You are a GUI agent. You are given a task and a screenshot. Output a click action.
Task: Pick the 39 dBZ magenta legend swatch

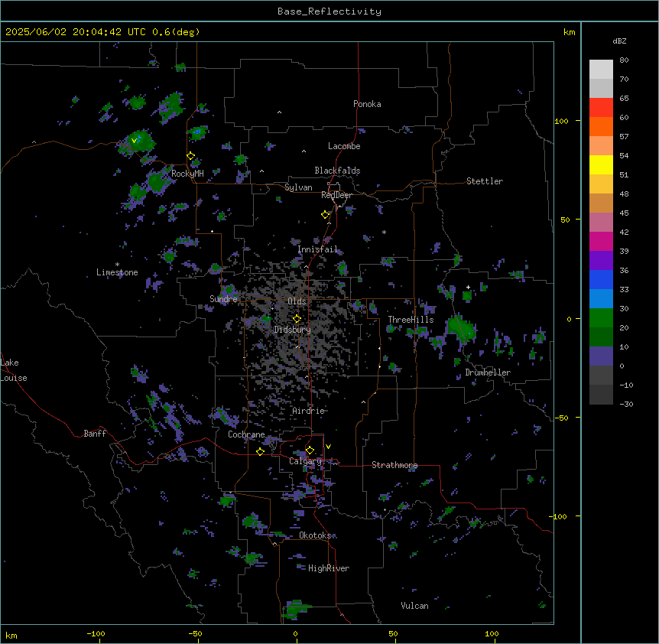pos(601,241)
